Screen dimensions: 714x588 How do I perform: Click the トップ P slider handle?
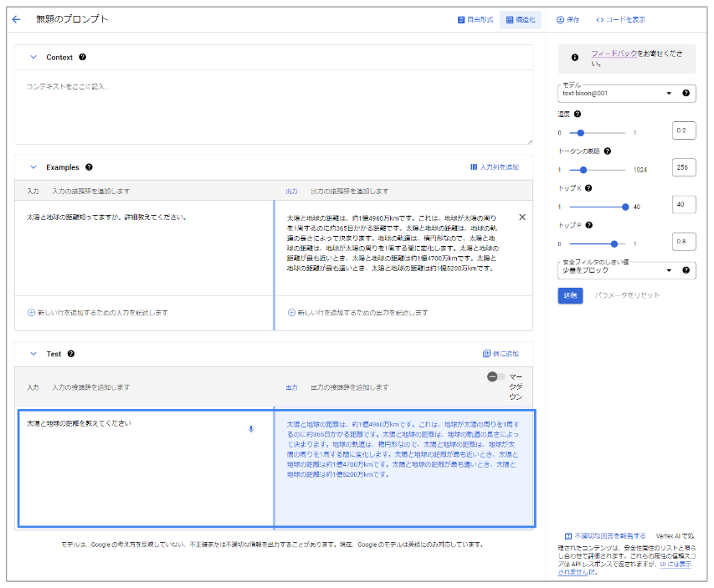pyautogui.click(x=615, y=244)
